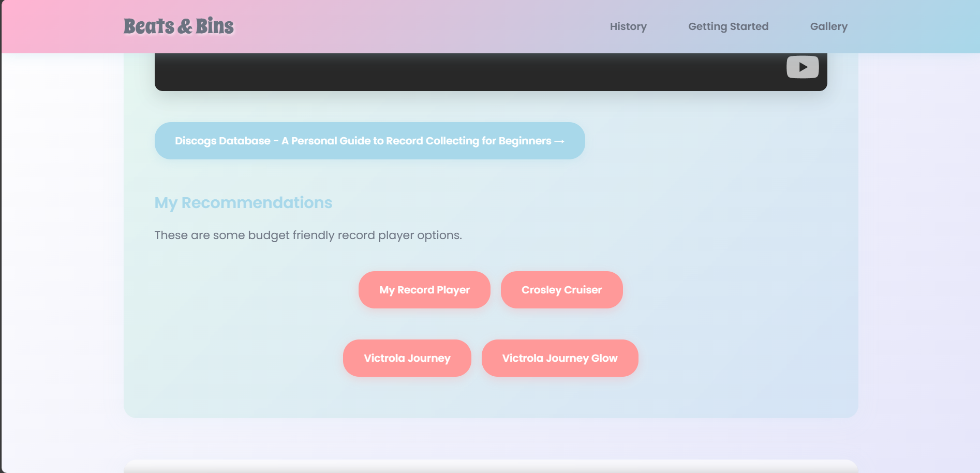
Task: Click the YouTube play icon on video
Action: point(803,67)
